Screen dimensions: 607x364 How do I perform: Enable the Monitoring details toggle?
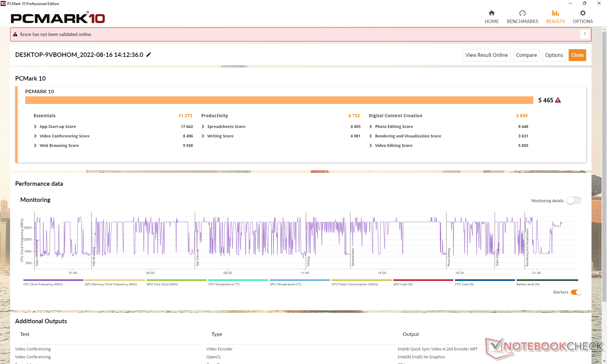pyautogui.click(x=573, y=201)
